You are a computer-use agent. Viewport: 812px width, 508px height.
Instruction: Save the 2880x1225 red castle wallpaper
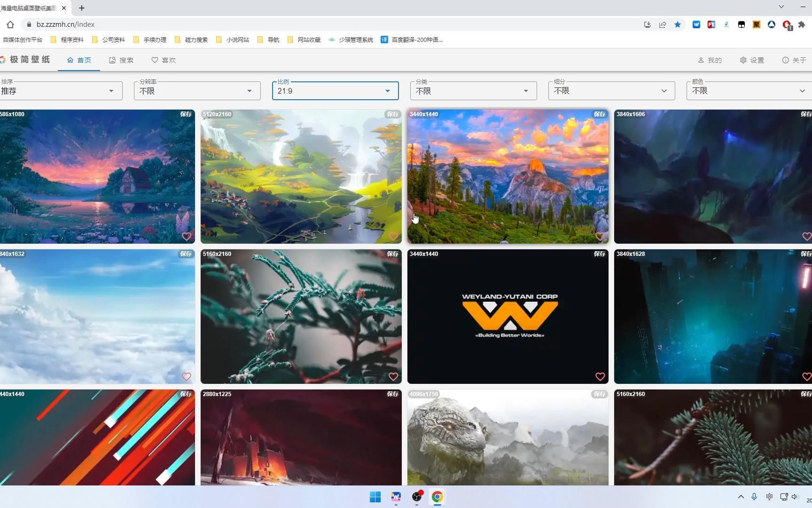tap(393, 394)
